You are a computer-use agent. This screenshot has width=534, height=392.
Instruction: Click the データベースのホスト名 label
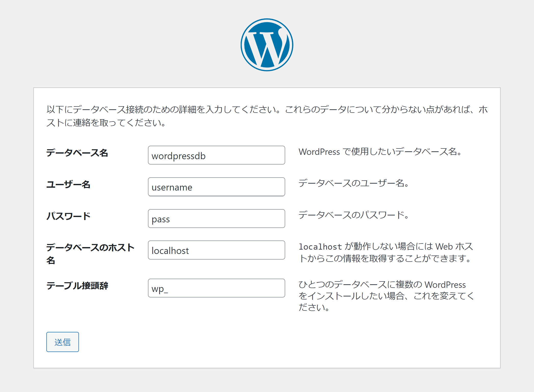(90, 248)
